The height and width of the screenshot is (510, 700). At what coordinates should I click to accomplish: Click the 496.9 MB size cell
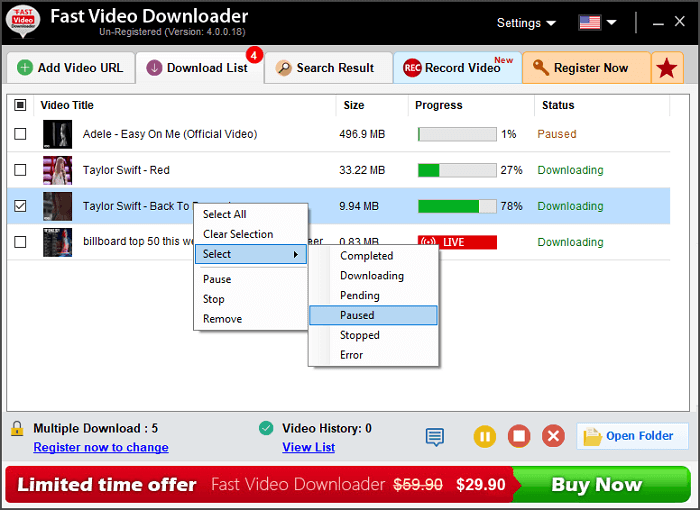[362, 134]
